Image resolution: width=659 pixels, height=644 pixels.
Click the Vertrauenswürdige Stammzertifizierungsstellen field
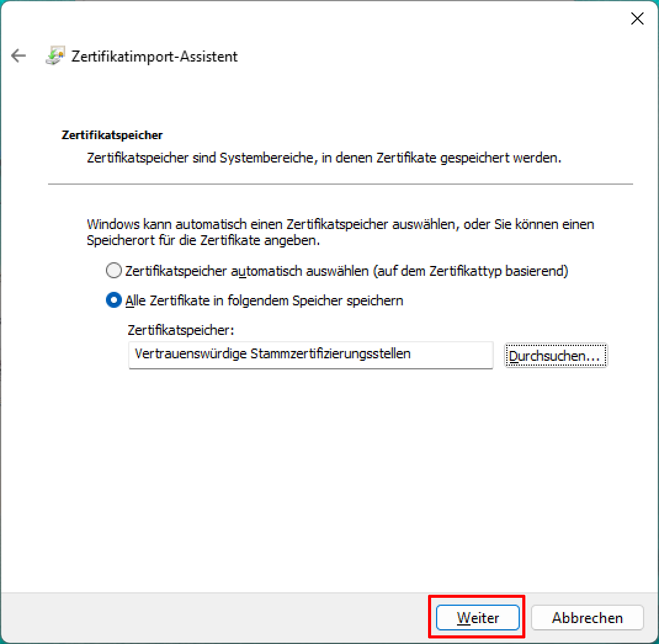tap(310, 355)
